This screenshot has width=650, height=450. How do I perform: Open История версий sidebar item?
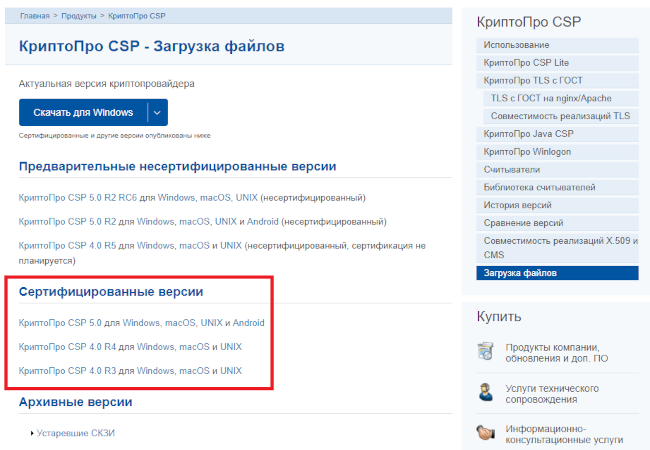[x=557, y=205]
